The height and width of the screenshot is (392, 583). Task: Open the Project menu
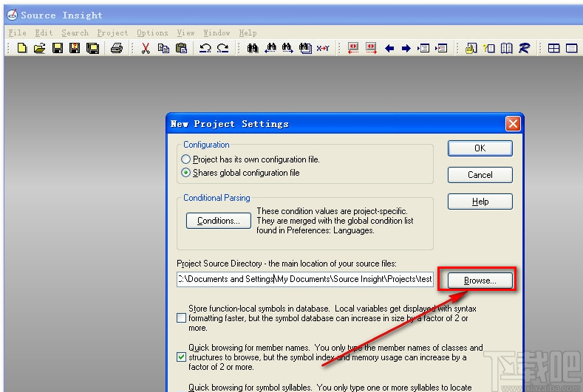[x=112, y=32]
